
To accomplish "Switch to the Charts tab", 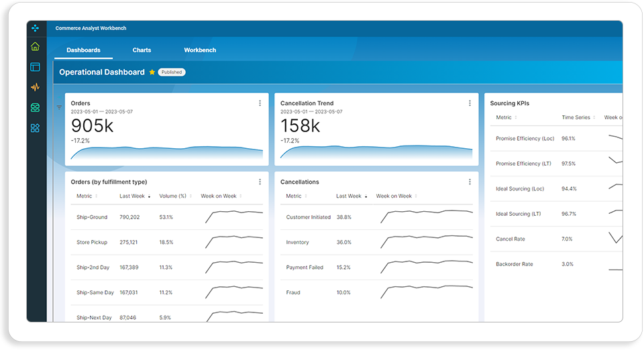I will point(142,50).
